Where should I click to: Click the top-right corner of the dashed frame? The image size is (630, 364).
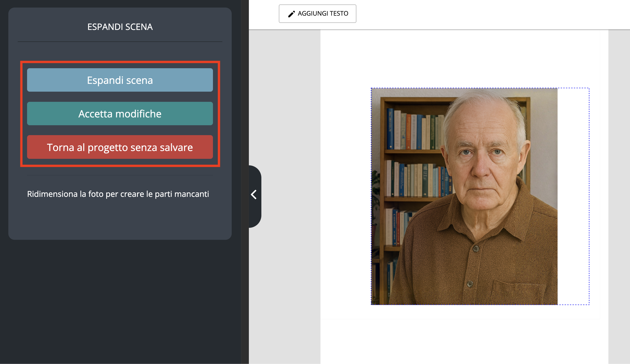coord(589,88)
